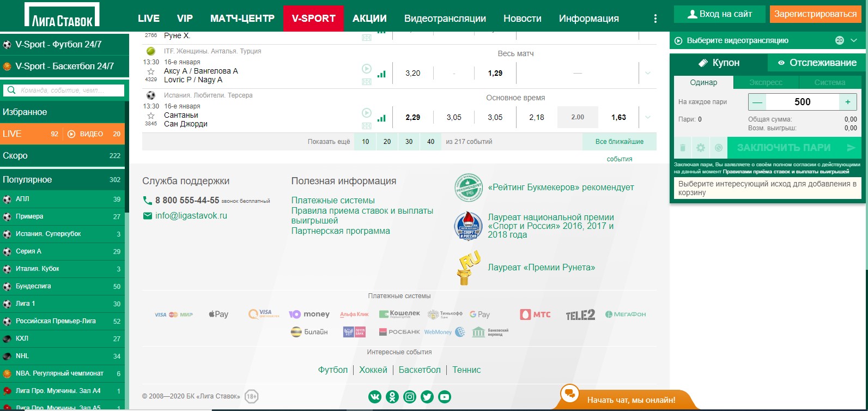
Task: Select odds 1,63 in Сантаньи row
Action: [x=618, y=117]
